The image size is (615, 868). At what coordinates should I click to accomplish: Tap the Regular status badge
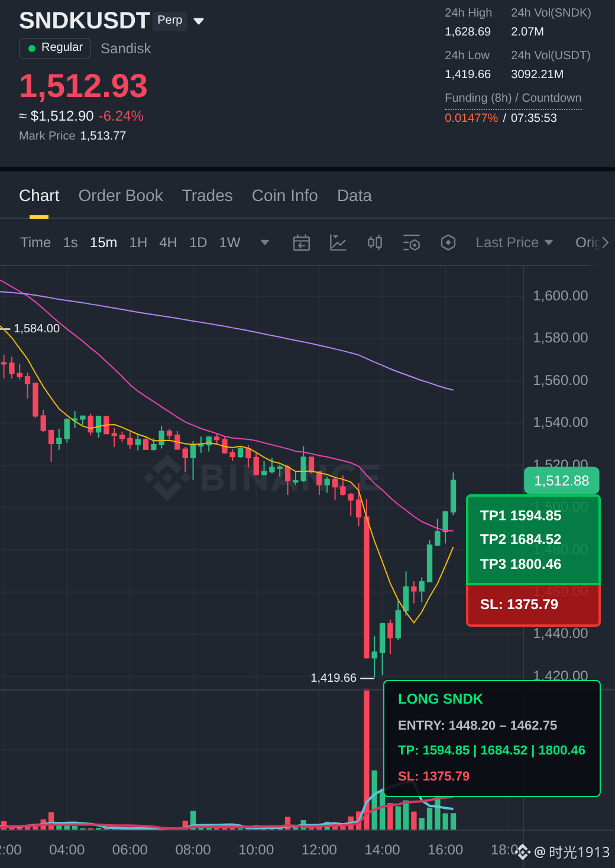55,48
